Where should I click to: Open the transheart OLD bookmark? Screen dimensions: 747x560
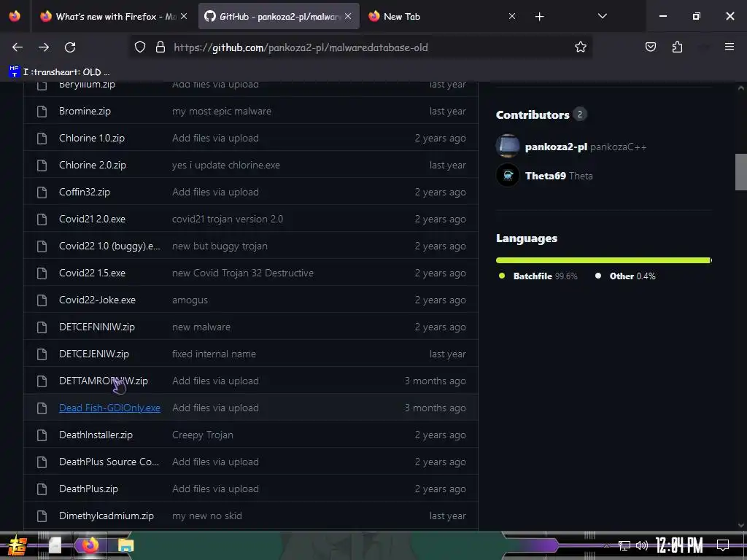tap(59, 72)
